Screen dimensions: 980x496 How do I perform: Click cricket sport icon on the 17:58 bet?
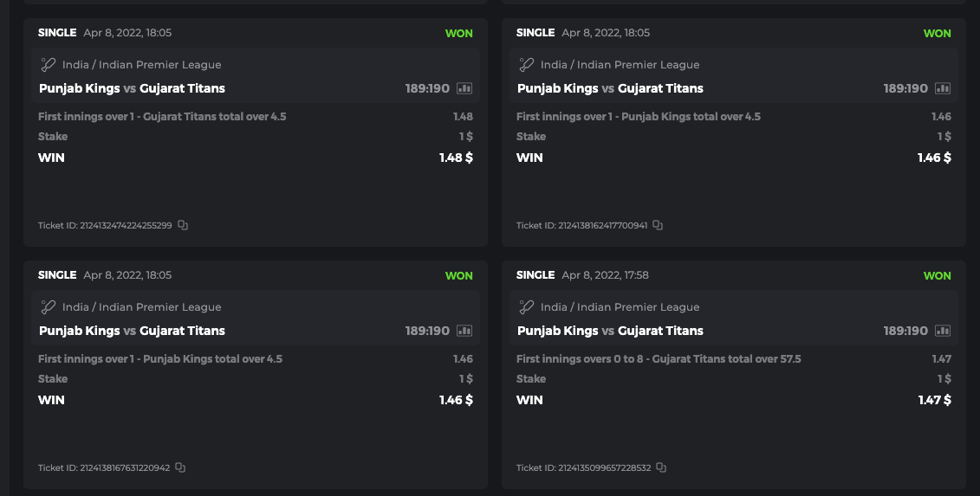click(x=527, y=307)
